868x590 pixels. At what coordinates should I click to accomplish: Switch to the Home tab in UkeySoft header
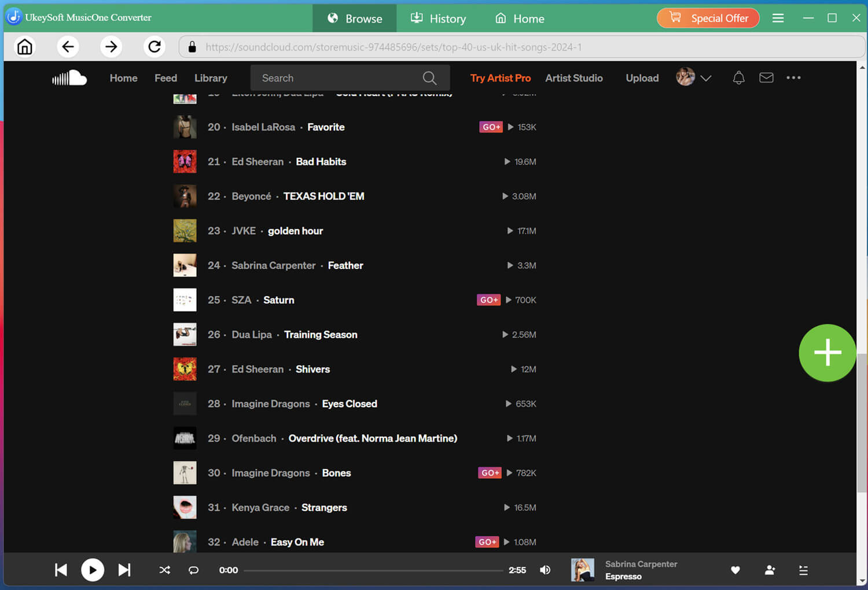520,19
